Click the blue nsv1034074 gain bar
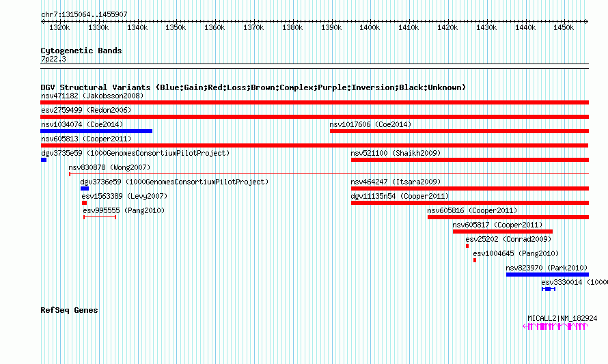This screenshot has height=364, width=608. tap(96, 131)
